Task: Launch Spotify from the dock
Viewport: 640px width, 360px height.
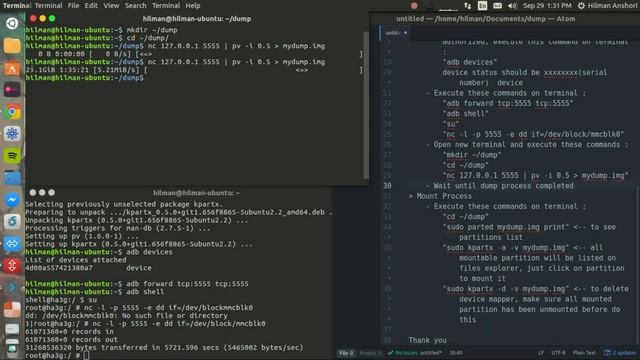Action: [x=12, y=156]
